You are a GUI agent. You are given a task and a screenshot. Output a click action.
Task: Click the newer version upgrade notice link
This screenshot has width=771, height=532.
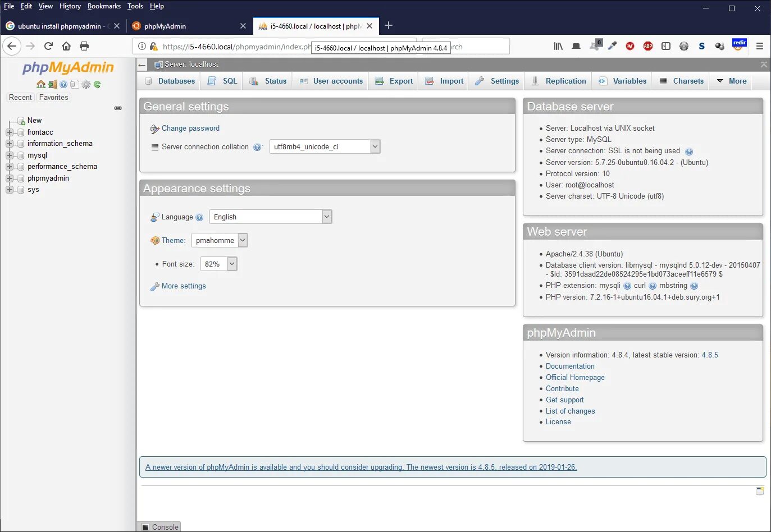tap(361, 467)
